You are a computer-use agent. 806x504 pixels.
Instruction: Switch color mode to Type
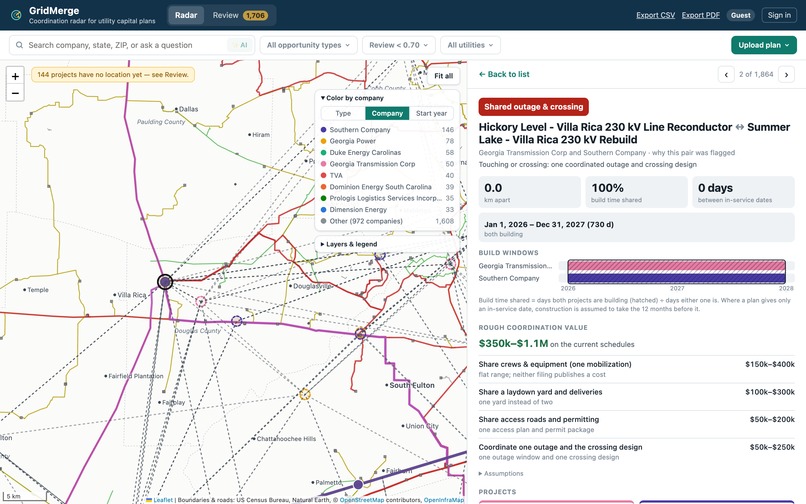tap(343, 113)
